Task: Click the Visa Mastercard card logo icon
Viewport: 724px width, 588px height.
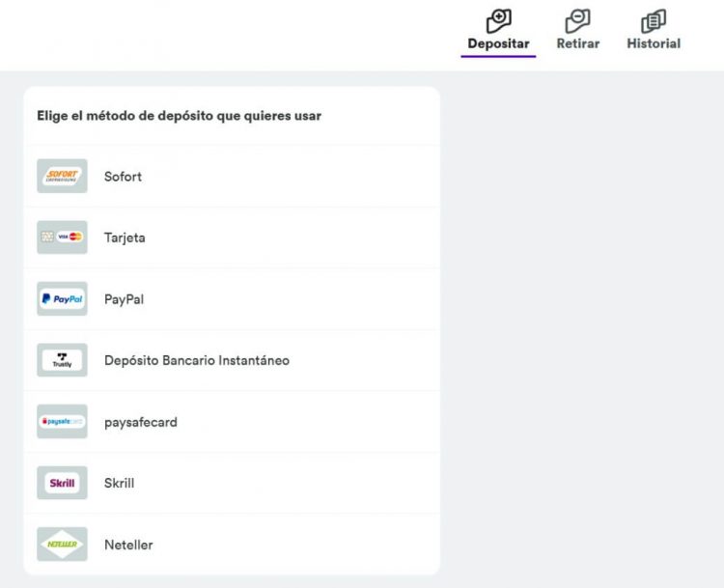Action: pyautogui.click(x=62, y=238)
